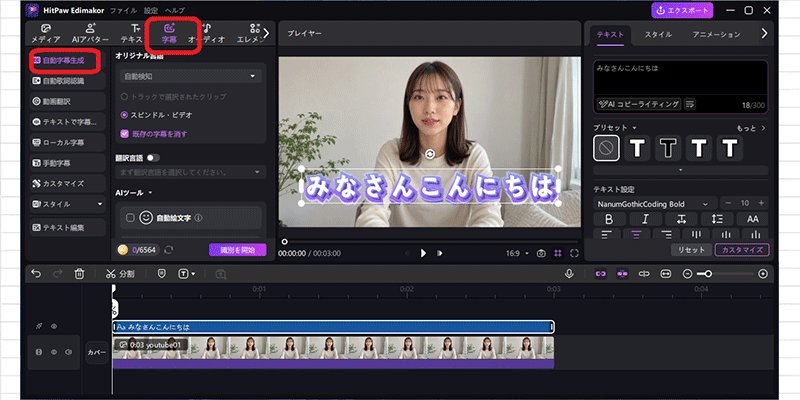Hide the video track with eye icon
800x400 pixels.
(x=54, y=352)
